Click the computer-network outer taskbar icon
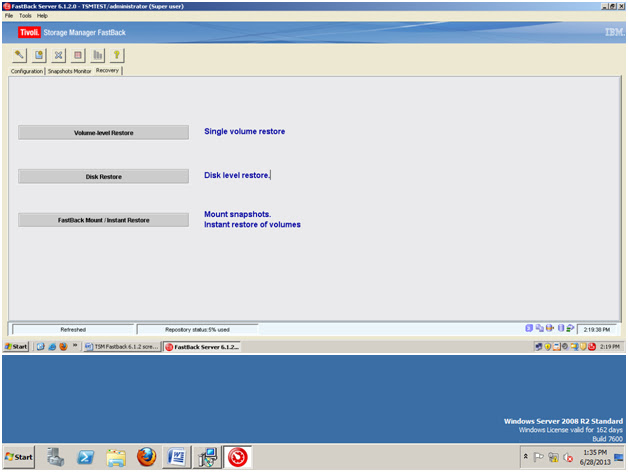 pyautogui.click(x=207, y=457)
